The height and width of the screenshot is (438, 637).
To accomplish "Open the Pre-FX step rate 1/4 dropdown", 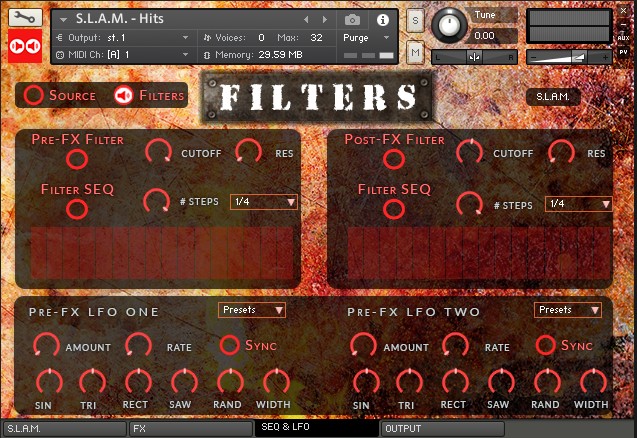I will (263, 202).
